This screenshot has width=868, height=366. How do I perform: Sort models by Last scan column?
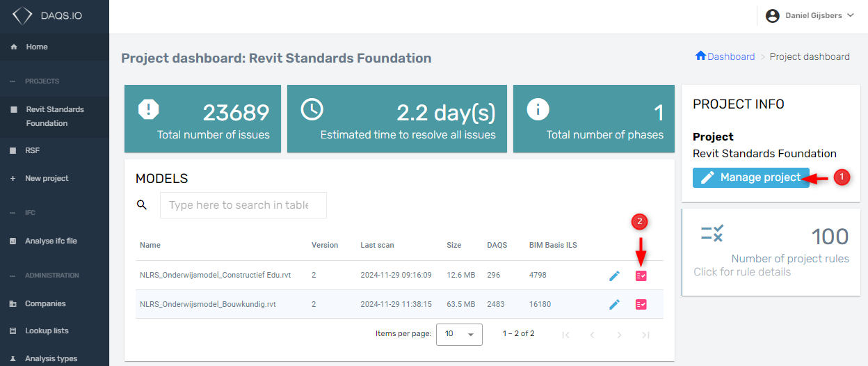click(x=377, y=245)
